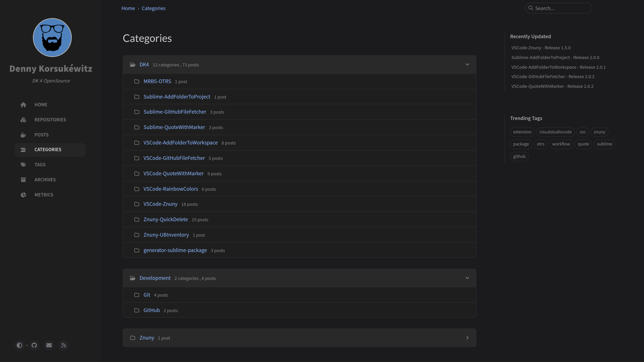644x362 pixels.
Task: Click the Home breadcrumb link
Action: (x=128, y=8)
